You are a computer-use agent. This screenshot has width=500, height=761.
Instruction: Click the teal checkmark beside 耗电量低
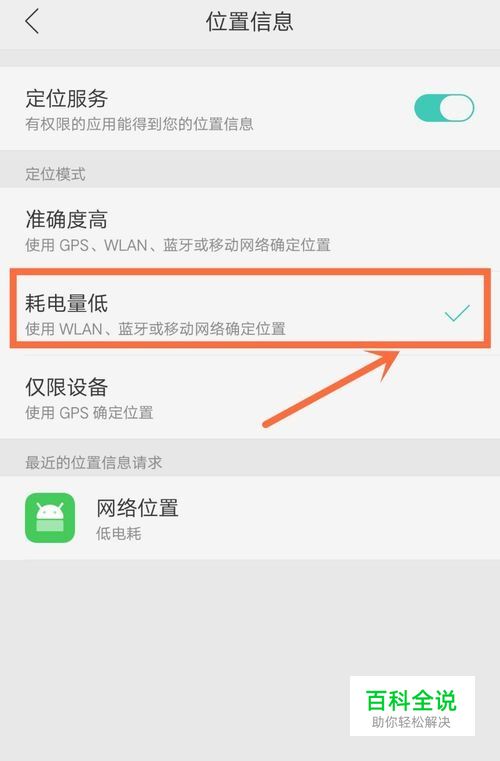[x=457, y=313]
